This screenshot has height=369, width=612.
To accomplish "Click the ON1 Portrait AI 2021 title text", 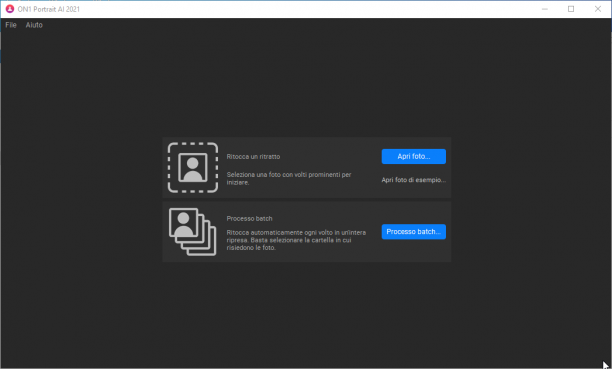I will pyautogui.click(x=48, y=9).
